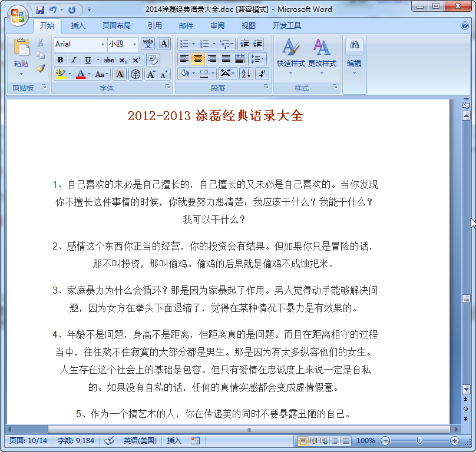Click the 字数: 9,184 word count

coord(76,440)
